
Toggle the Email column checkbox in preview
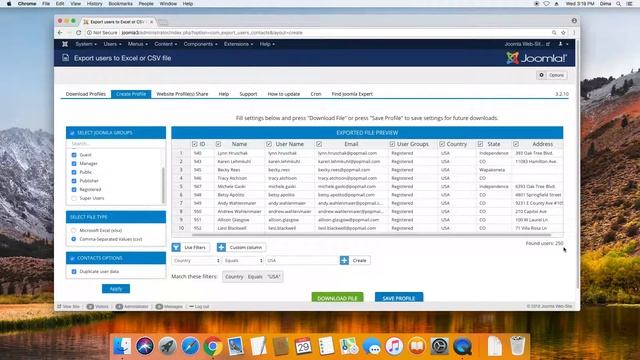coord(319,144)
